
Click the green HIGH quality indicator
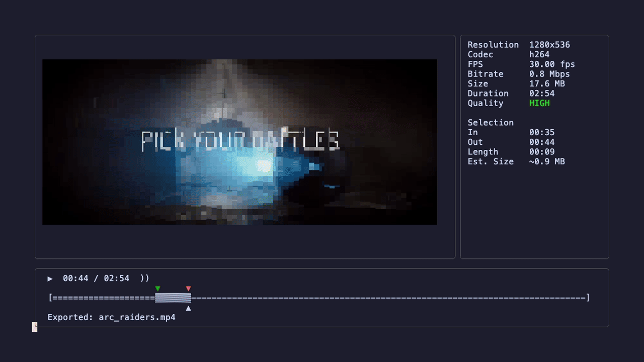coord(539,103)
